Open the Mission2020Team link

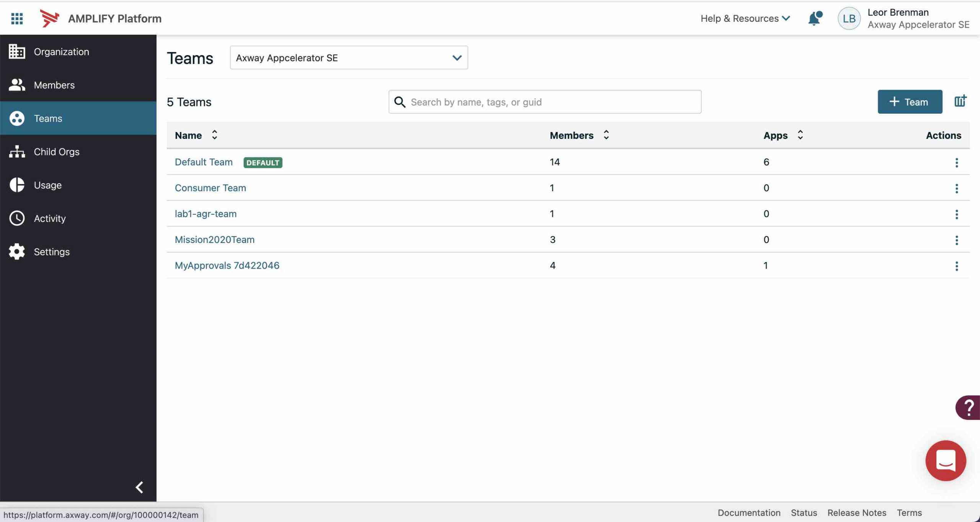[x=214, y=240]
